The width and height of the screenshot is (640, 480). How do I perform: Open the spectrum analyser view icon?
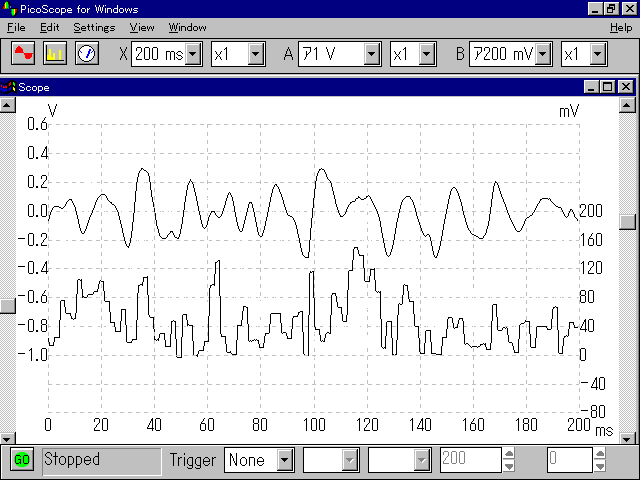[55, 53]
